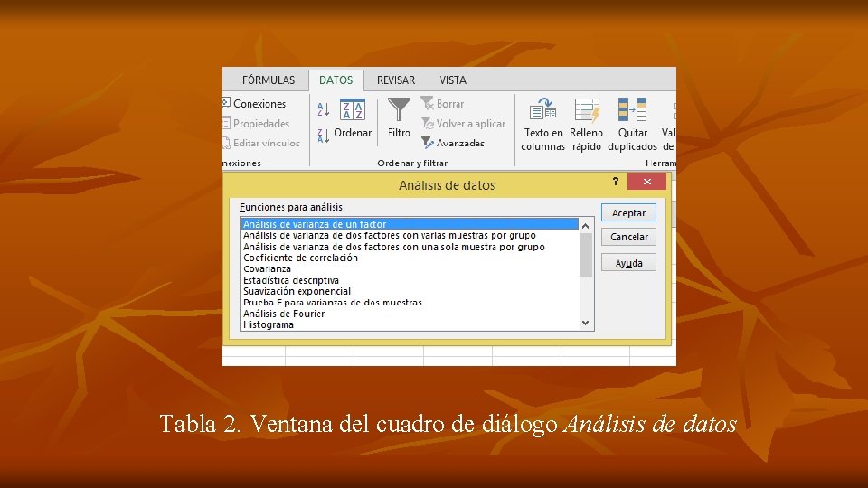Select Covarianza in the list

click(410, 269)
